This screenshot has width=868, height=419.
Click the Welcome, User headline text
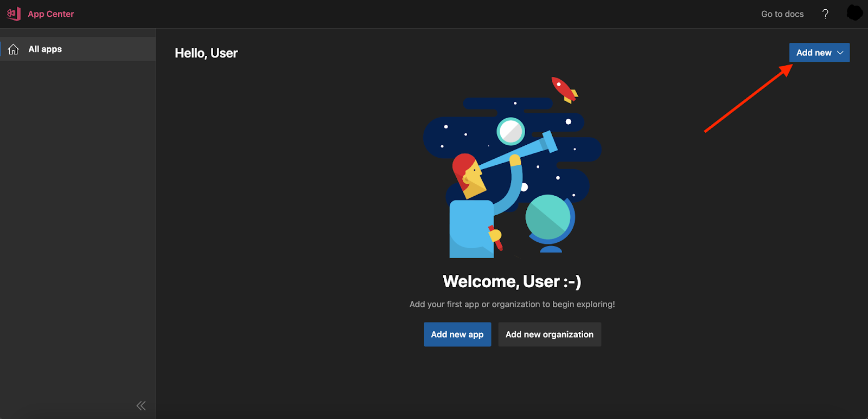pyautogui.click(x=512, y=282)
